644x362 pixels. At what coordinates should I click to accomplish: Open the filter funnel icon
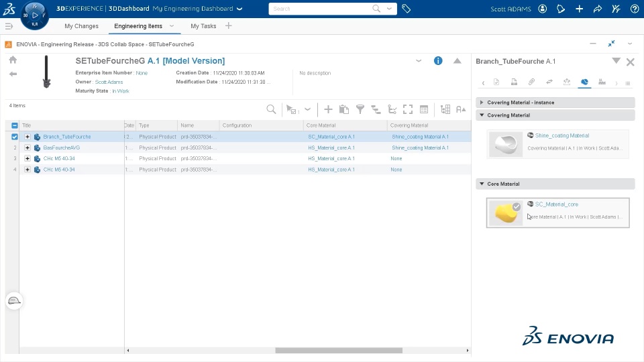tap(360, 109)
